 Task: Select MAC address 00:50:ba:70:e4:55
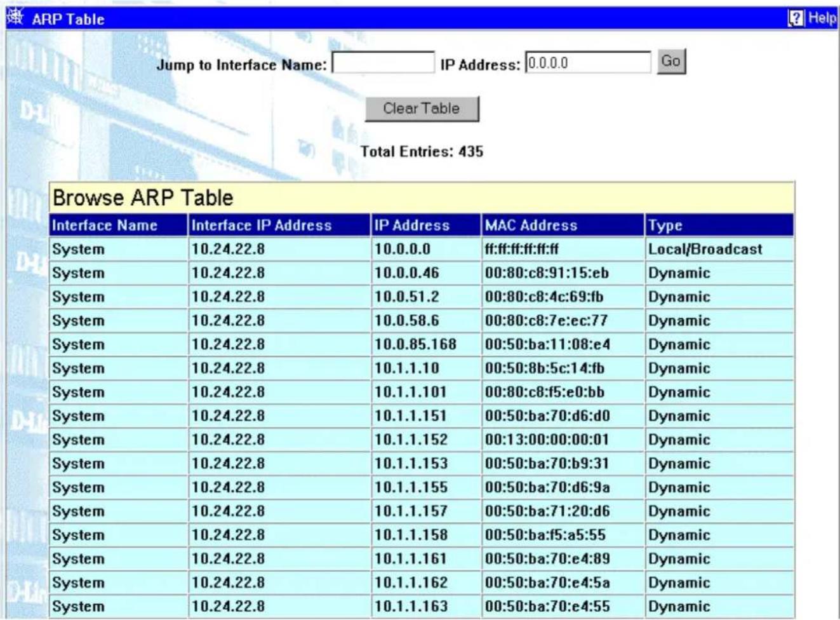548,607
